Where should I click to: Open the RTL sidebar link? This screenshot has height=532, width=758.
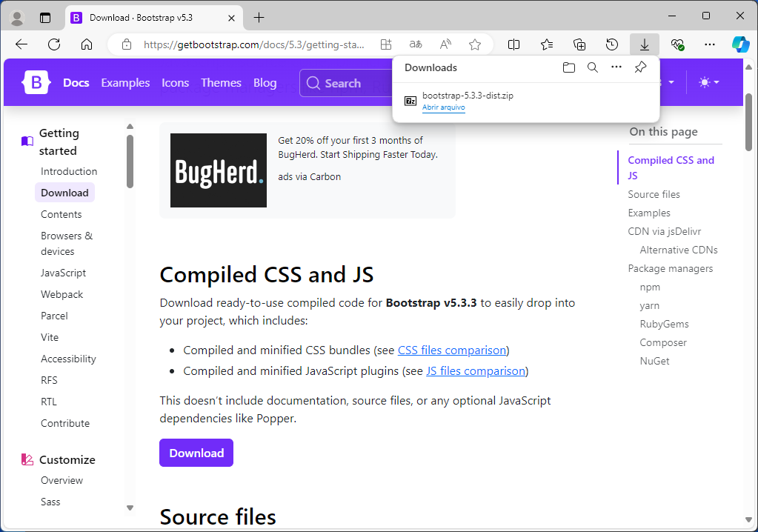pyautogui.click(x=49, y=402)
